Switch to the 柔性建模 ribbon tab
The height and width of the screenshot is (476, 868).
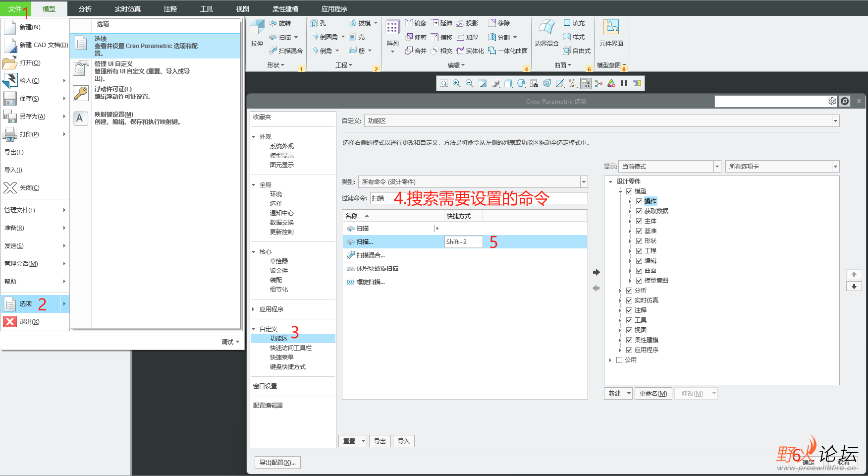click(285, 9)
